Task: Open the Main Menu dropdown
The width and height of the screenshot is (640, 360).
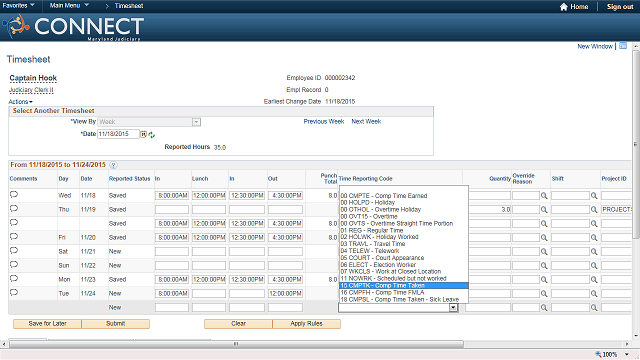Action: (x=69, y=5)
